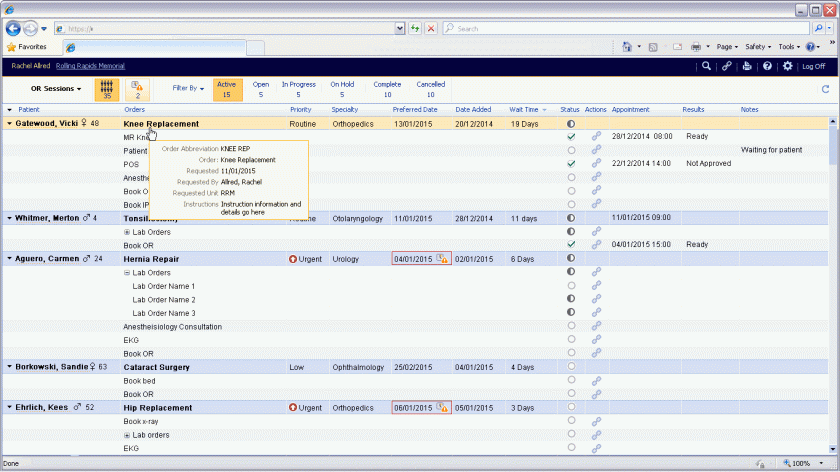The height and width of the screenshot is (472, 840).
Task: Open the OR Sessions dropdown
Action: click(56, 88)
